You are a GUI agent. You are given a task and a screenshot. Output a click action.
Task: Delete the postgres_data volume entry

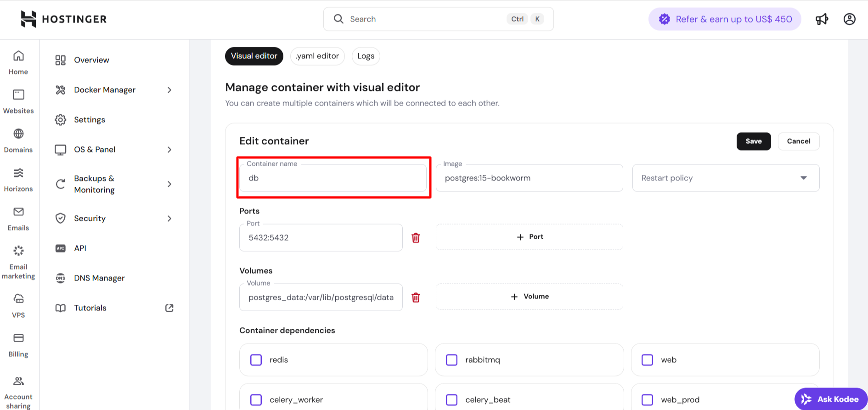pos(416,297)
